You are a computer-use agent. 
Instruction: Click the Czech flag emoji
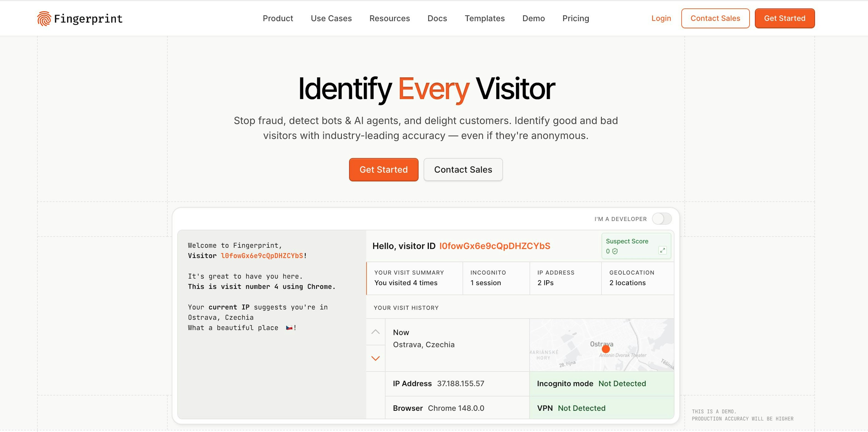click(289, 328)
